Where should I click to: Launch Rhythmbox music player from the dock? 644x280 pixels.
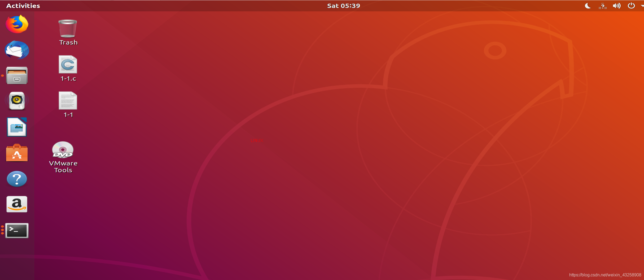click(17, 101)
